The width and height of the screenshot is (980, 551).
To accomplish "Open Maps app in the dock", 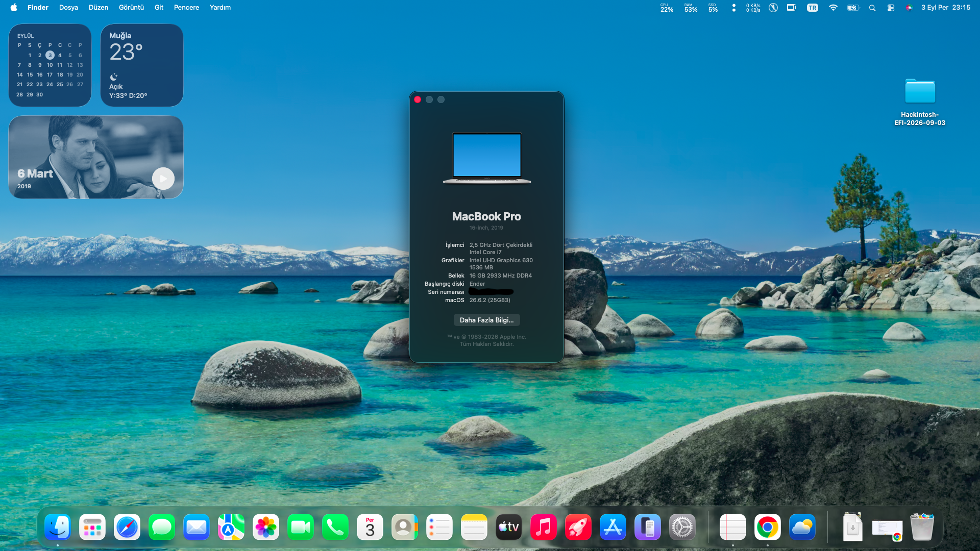I will click(x=231, y=527).
